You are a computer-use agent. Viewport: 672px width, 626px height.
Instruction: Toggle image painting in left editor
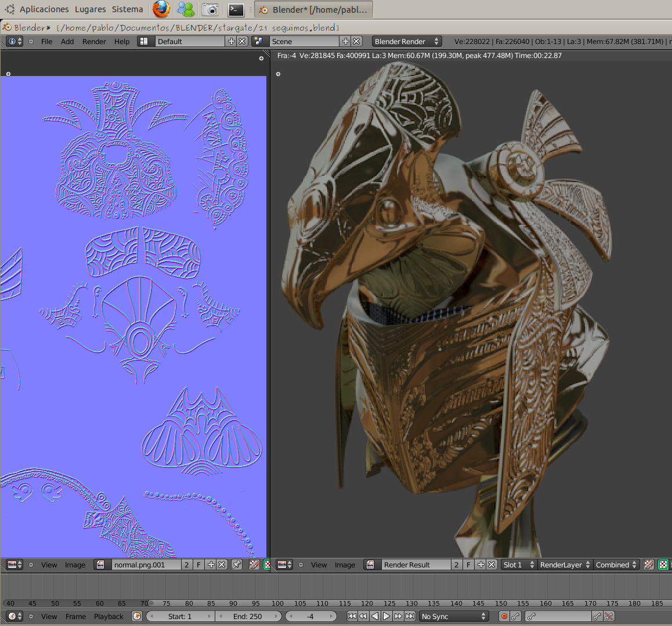point(254,565)
